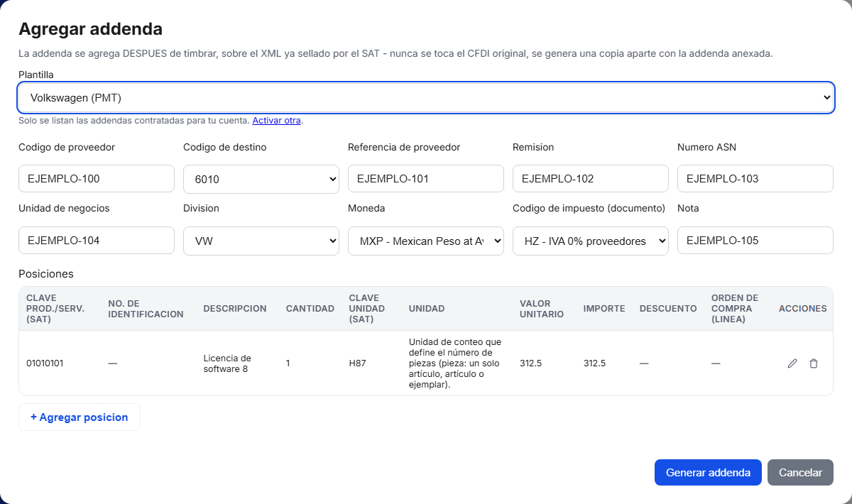Delete the Licencia de software 8 position
The image size is (852, 504).
(814, 363)
